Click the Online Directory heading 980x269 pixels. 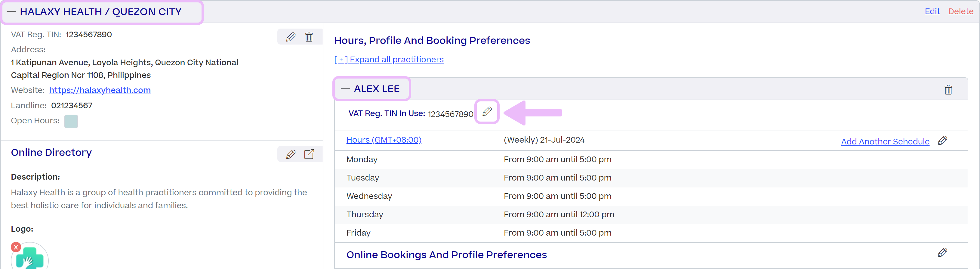coord(51,152)
